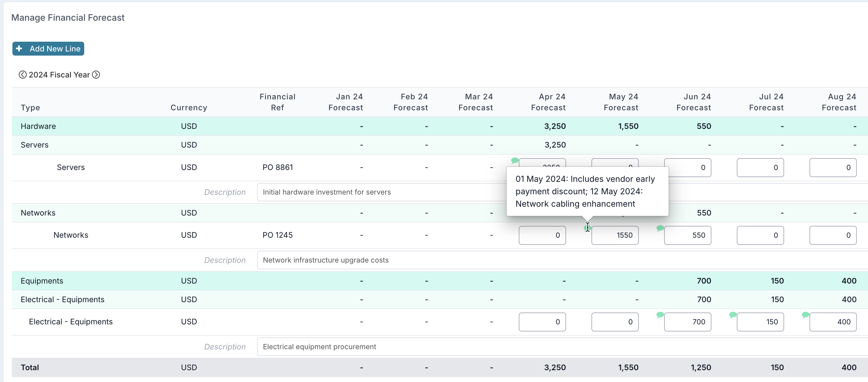Edit Servers Jul 24 forecast field
Image resolution: width=868 pixels, height=382 pixels.
pyautogui.click(x=760, y=168)
